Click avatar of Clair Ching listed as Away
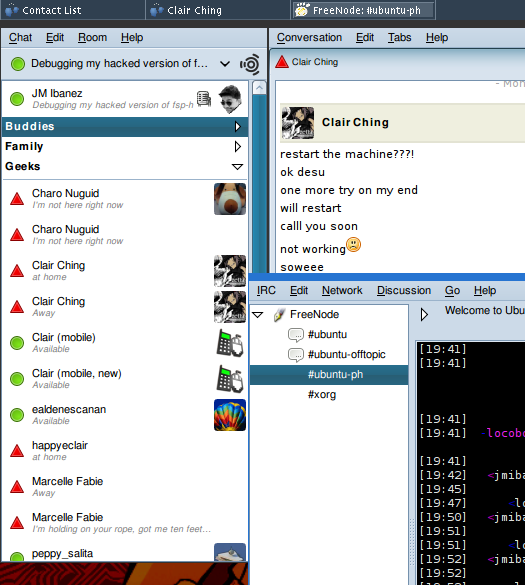 click(230, 307)
